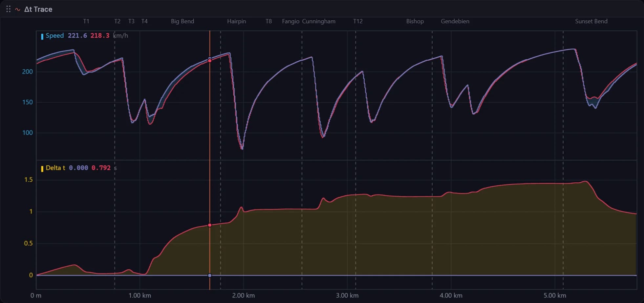Select the T12 corner label
Viewport: 644px width, 303px height.
[x=358, y=21]
